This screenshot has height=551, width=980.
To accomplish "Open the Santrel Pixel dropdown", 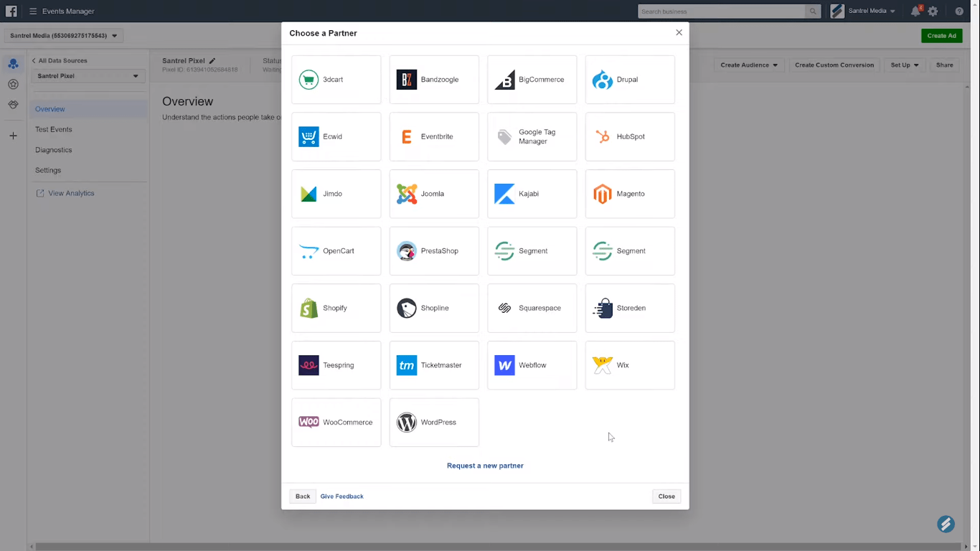I will click(88, 76).
